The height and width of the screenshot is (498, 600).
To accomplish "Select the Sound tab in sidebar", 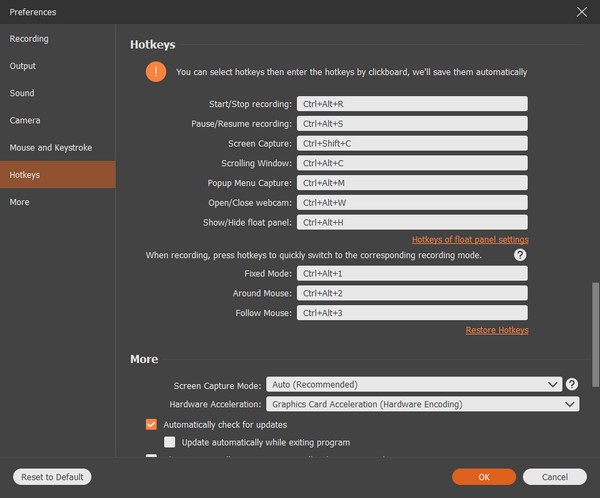I will (x=22, y=93).
